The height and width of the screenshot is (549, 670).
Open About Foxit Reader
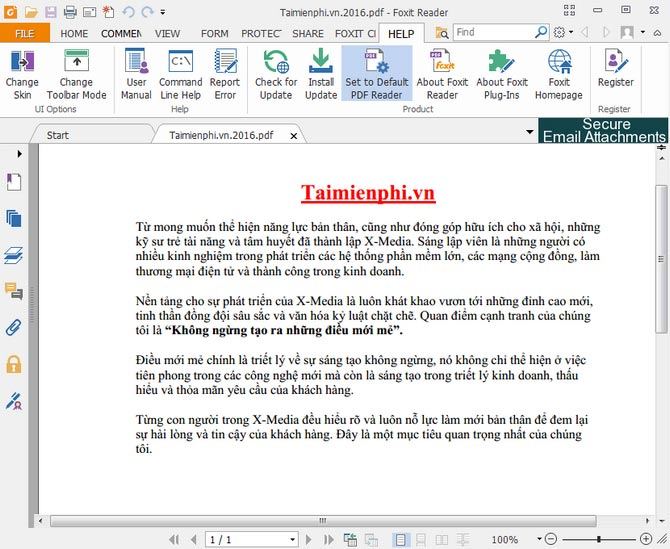click(442, 75)
